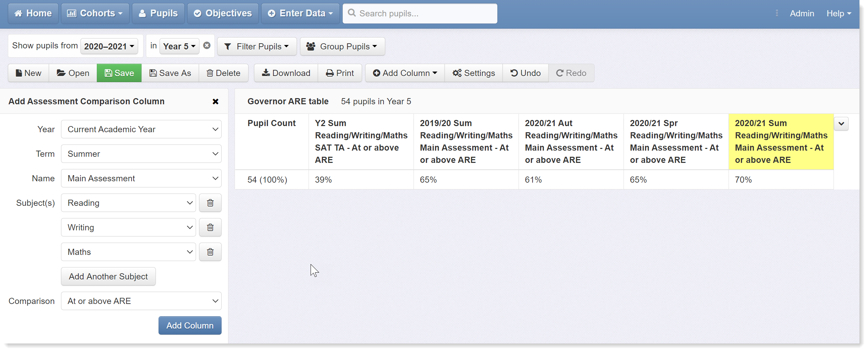
Task: Click the vertical dots icon beside Admin
Action: pyautogui.click(x=777, y=13)
